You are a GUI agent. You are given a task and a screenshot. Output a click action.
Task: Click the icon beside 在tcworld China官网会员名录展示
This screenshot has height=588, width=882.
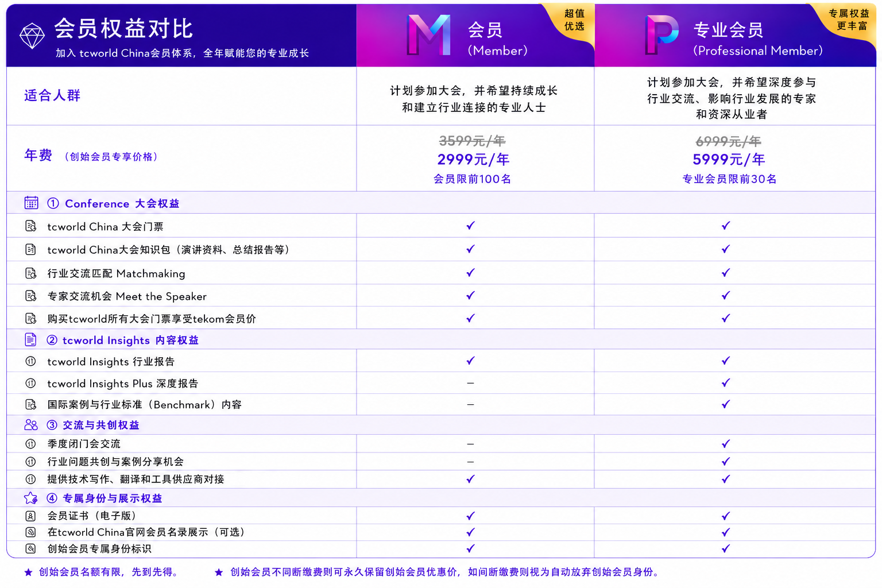tap(31, 532)
